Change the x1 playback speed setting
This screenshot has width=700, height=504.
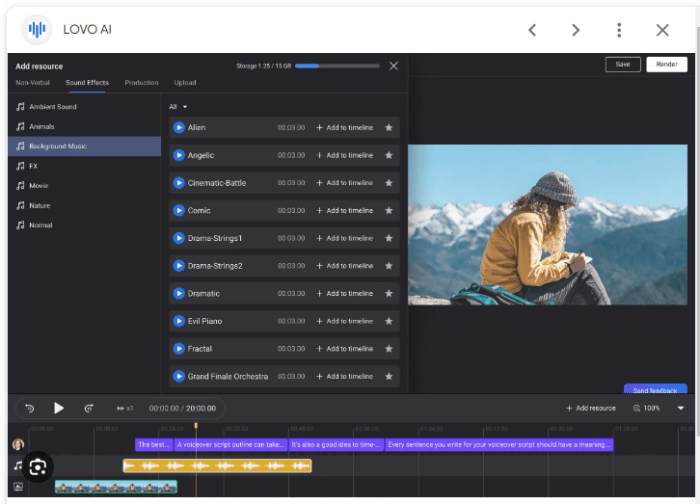[125, 408]
